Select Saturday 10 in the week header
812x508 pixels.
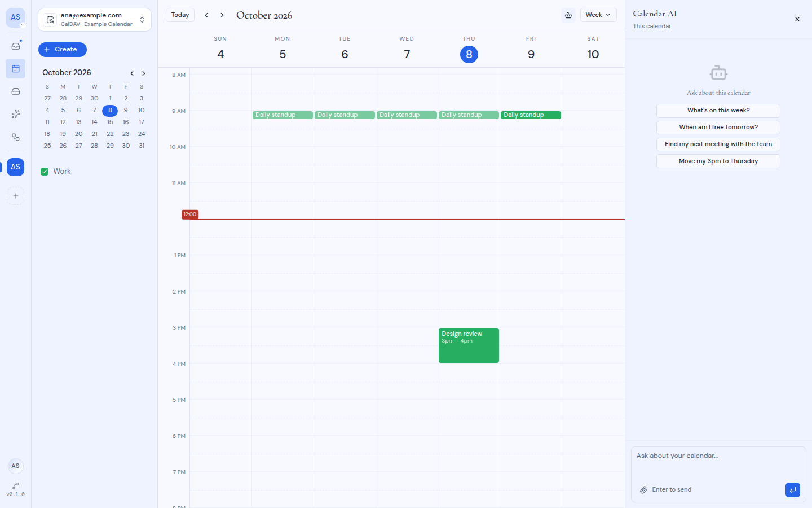click(593, 55)
